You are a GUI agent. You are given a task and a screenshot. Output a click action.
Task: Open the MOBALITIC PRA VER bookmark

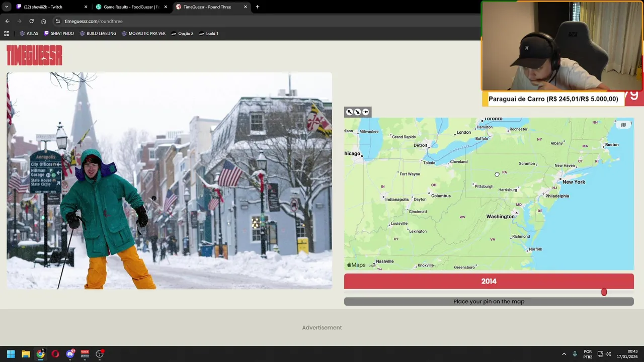143,34
